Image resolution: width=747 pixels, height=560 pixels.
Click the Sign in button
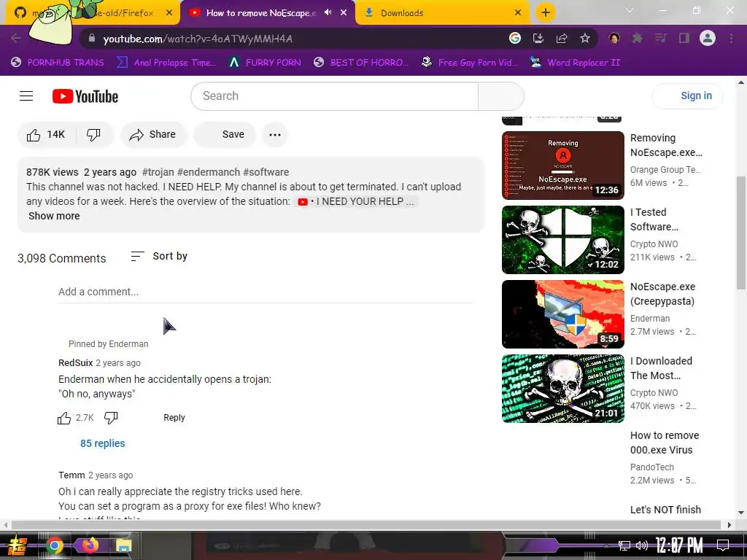(x=687, y=96)
